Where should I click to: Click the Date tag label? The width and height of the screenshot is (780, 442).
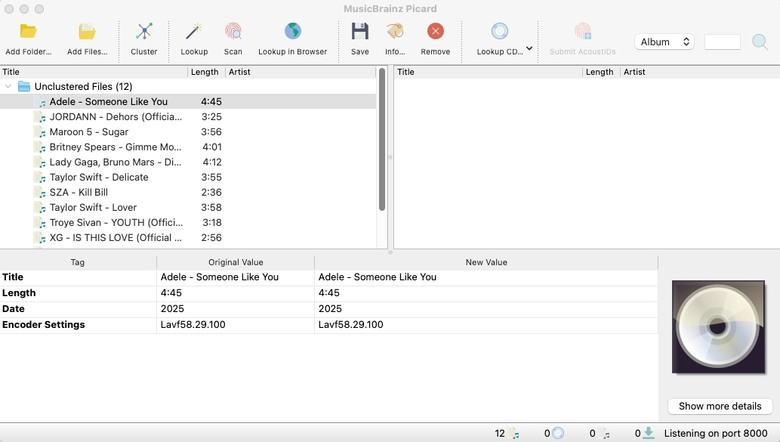pyautogui.click(x=13, y=309)
